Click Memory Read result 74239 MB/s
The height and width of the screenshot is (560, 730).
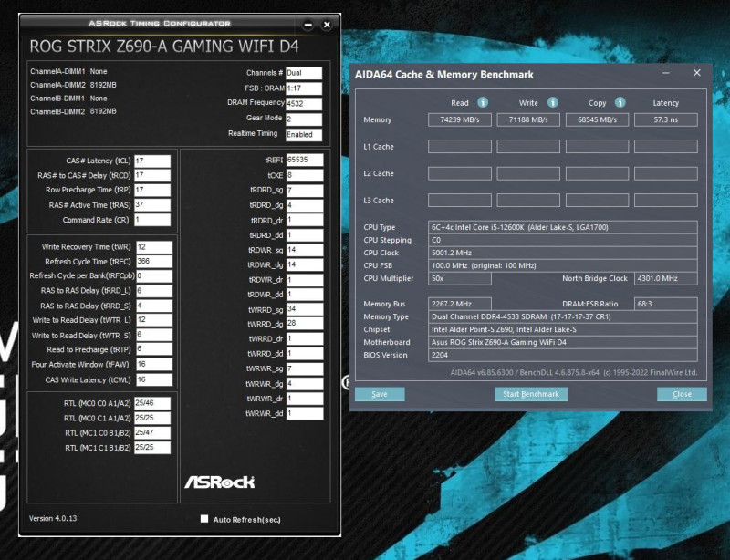pyautogui.click(x=460, y=119)
